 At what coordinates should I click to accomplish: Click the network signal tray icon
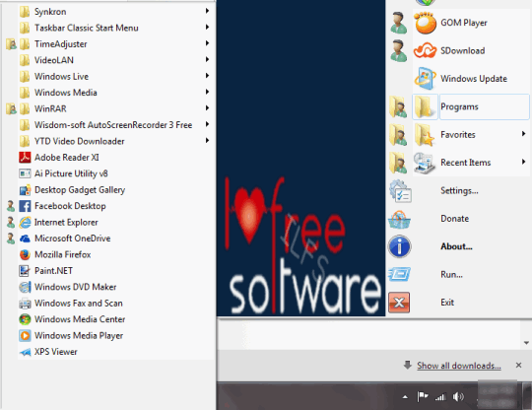(440, 397)
